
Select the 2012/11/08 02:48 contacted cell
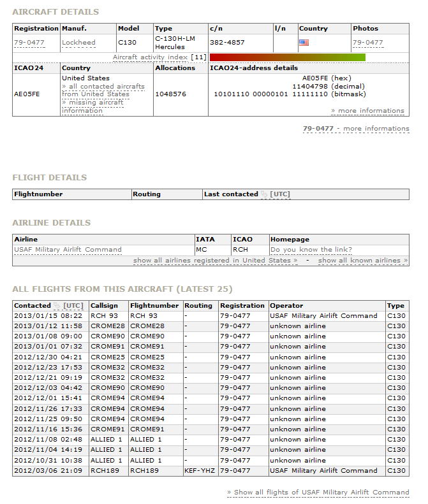point(51,440)
